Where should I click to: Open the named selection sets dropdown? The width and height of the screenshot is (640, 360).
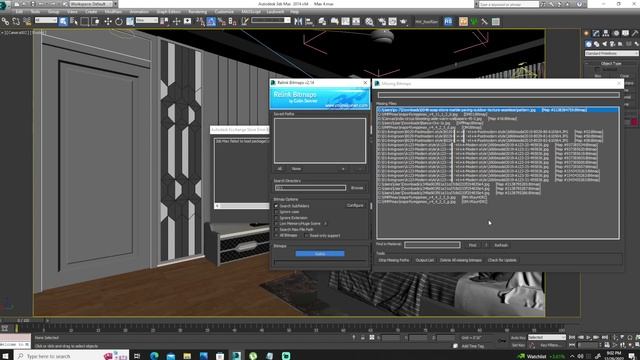click(x=271, y=20)
